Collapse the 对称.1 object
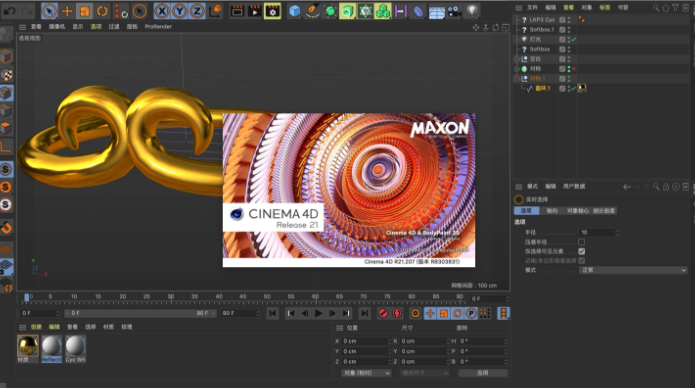The width and height of the screenshot is (695, 388). [516, 78]
